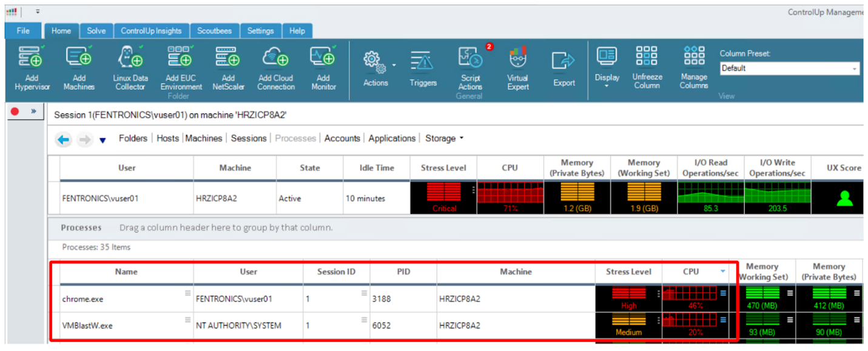Switch to the Solve tab
The height and width of the screenshot is (351, 868).
point(96,31)
